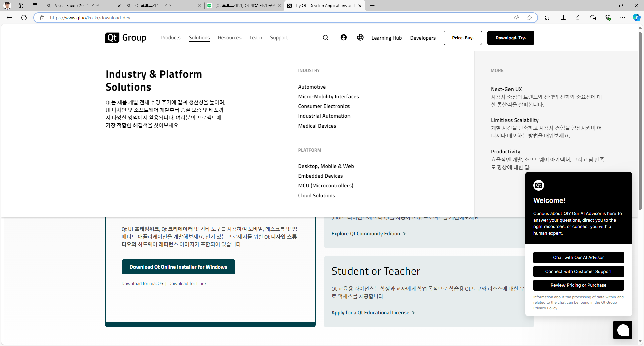
Task: Open the Products menu
Action: pos(170,38)
